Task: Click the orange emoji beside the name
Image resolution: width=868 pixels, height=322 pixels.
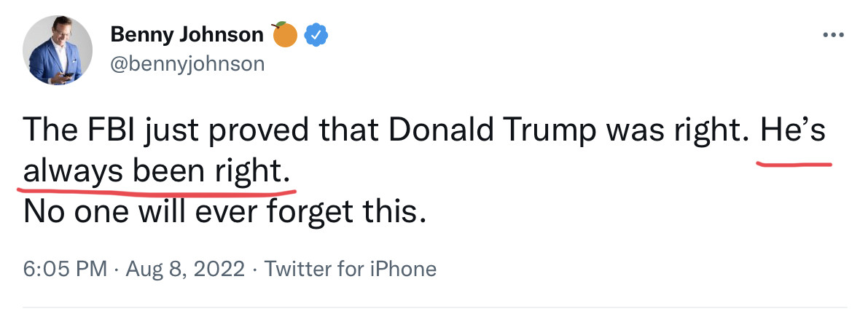Action: [x=285, y=34]
